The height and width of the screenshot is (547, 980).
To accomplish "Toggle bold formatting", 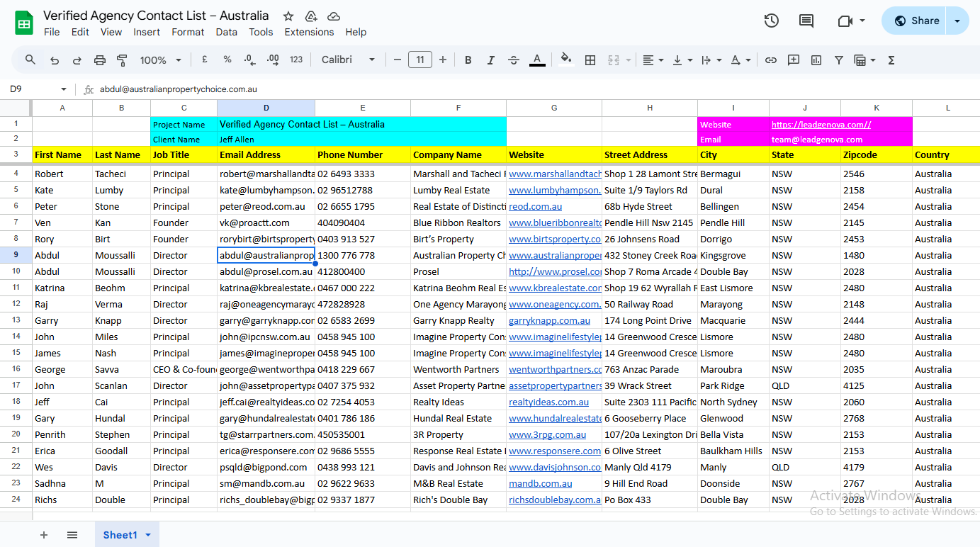I will pyautogui.click(x=468, y=60).
